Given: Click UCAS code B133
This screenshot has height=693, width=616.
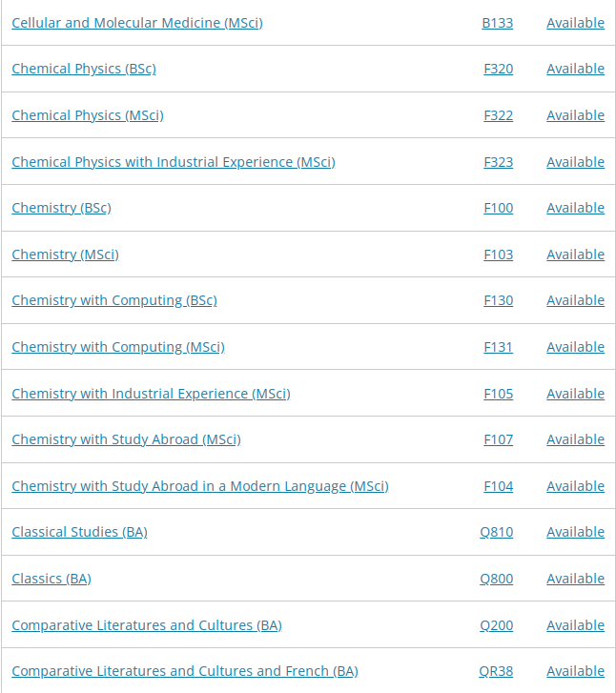Looking at the screenshot, I should [497, 23].
